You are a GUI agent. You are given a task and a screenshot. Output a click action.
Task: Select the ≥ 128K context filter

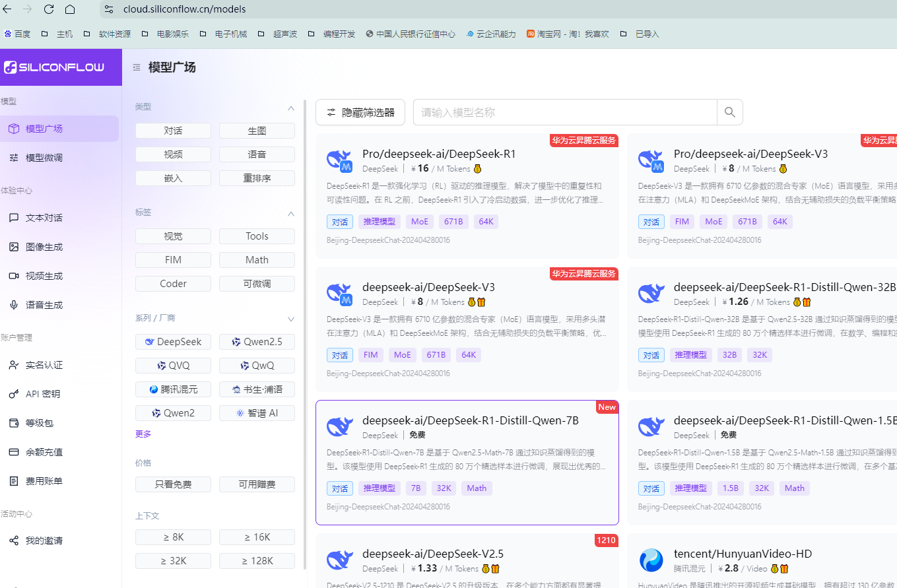click(257, 561)
